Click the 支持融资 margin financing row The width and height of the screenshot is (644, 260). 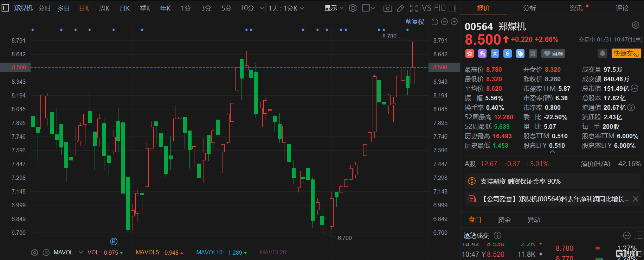click(x=552, y=181)
